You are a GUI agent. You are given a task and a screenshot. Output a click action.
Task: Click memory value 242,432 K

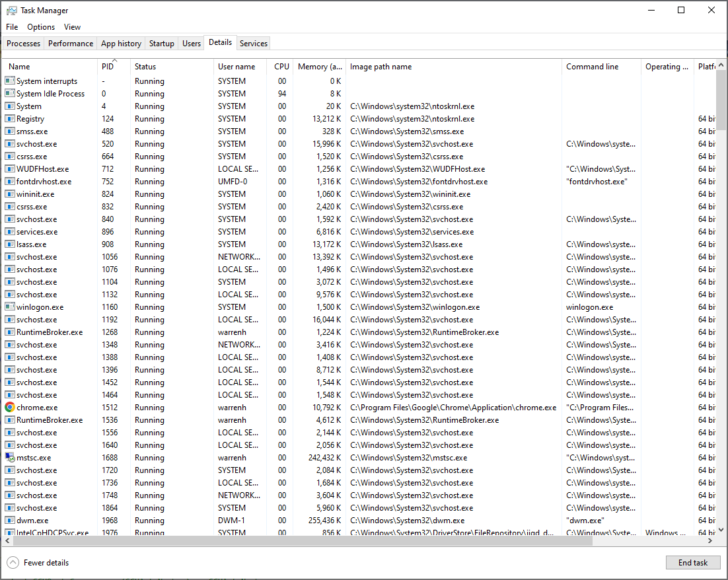pyautogui.click(x=324, y=457)
